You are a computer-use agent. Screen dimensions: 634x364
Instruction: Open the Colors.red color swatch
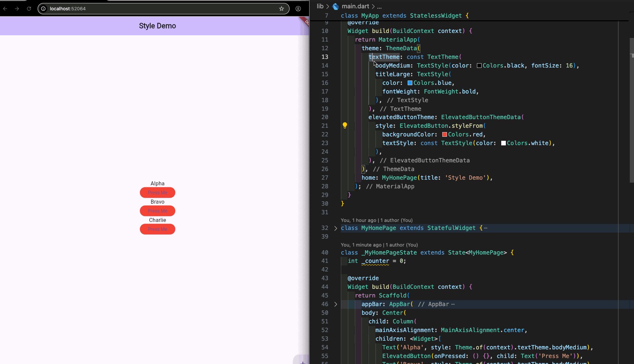(444, 134)
